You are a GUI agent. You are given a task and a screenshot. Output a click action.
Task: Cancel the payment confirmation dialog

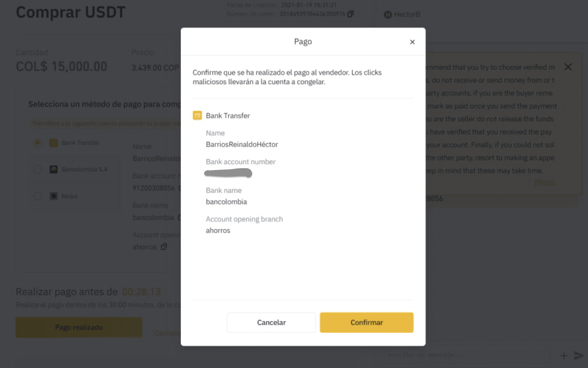(271, 322)
